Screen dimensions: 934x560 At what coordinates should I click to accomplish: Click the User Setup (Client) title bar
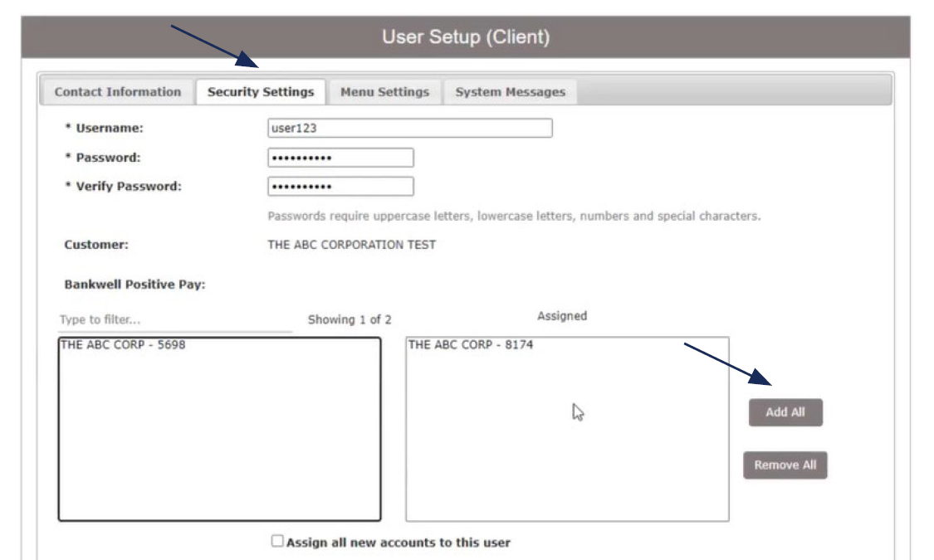(x=467, y=35)
